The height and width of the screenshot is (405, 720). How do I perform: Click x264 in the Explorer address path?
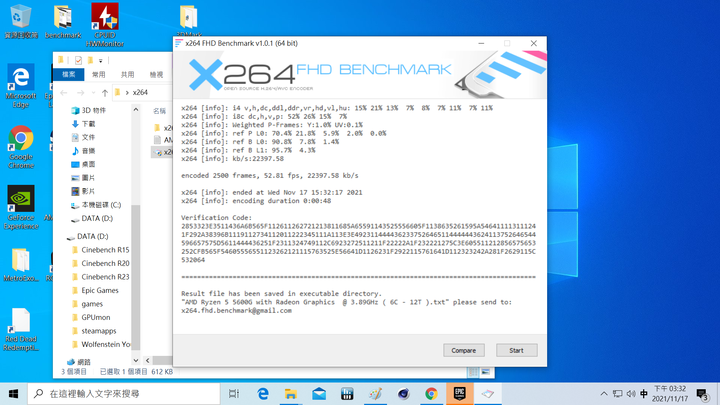(140, 92)
